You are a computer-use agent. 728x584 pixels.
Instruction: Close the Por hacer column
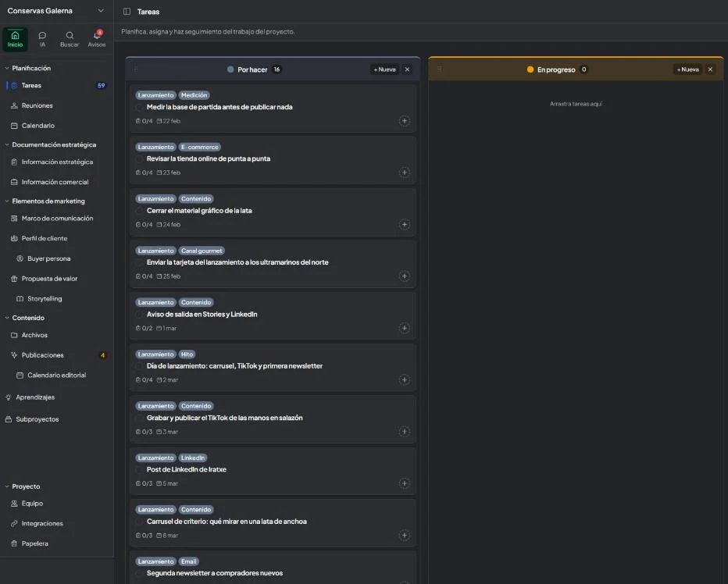pyautogui.click(x=407, y=69)
